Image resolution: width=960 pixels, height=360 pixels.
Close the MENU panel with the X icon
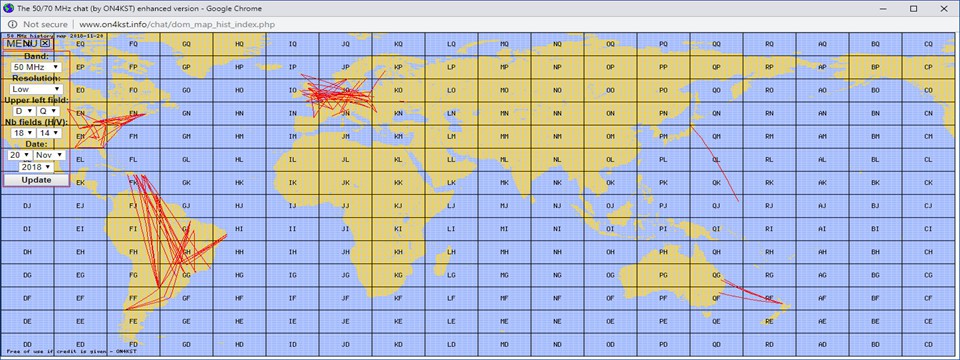coord(45,43)
